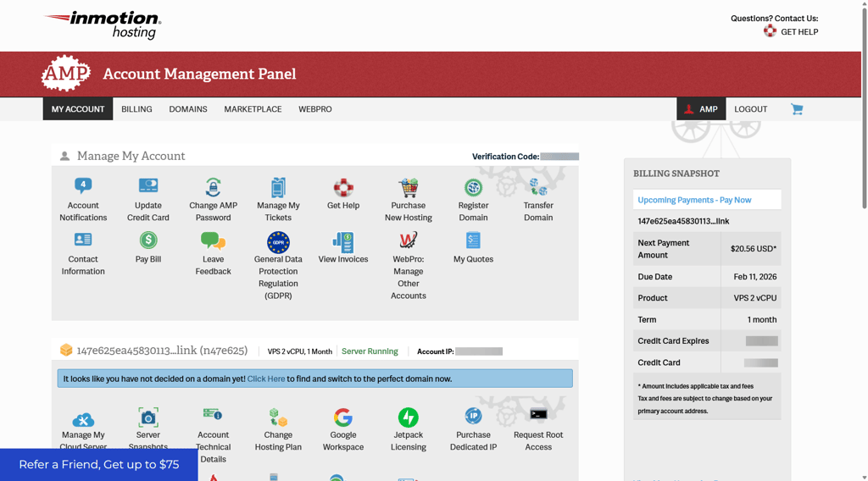The image size is (868, 481).
Task: Open Account Notifications icon
Action: coord(83,186)
